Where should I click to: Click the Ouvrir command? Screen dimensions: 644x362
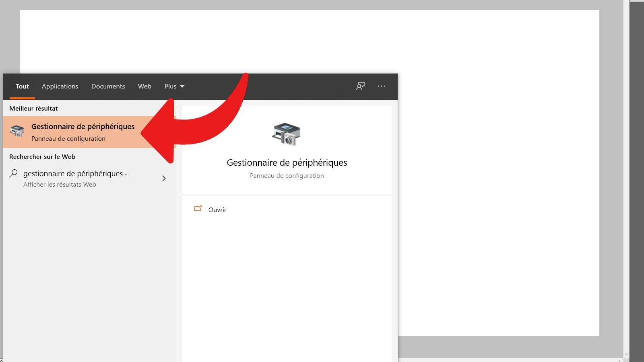[217, 210]
